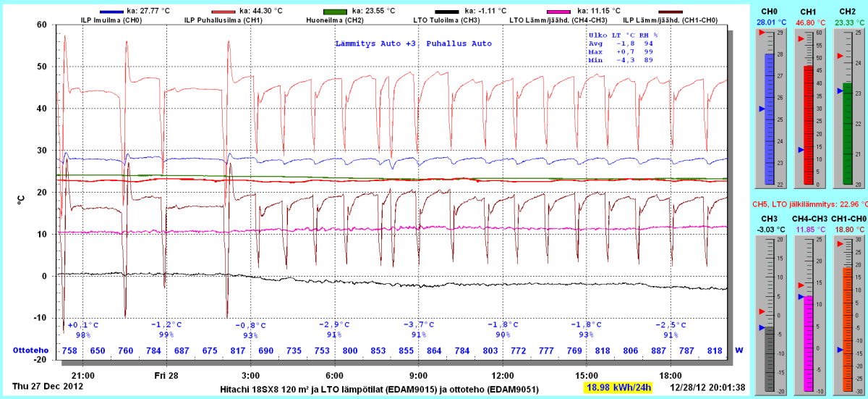Click the red max marker on CH1 gauge
The height and width of the screenshot is (399, 868).
[x=800, y=40]
